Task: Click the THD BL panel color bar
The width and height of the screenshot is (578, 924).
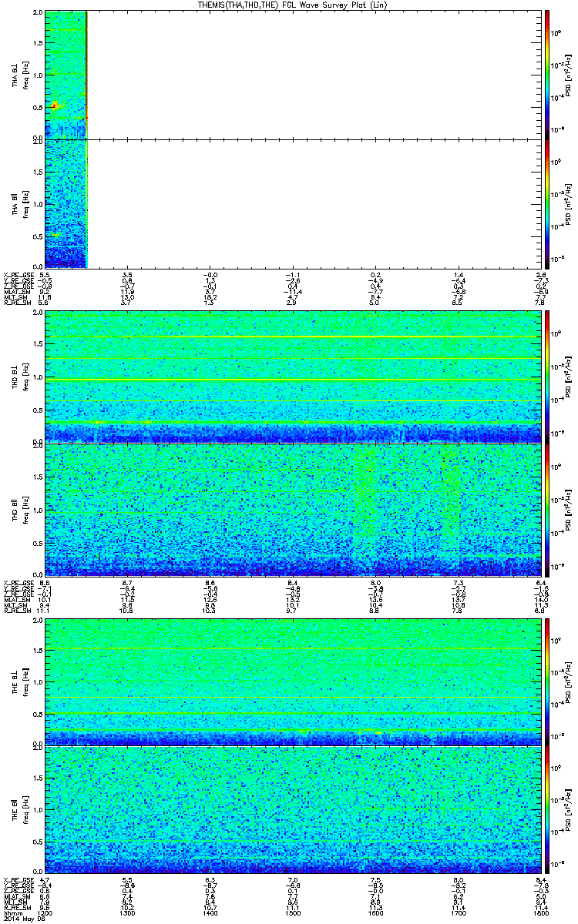Action: [547, 377]
